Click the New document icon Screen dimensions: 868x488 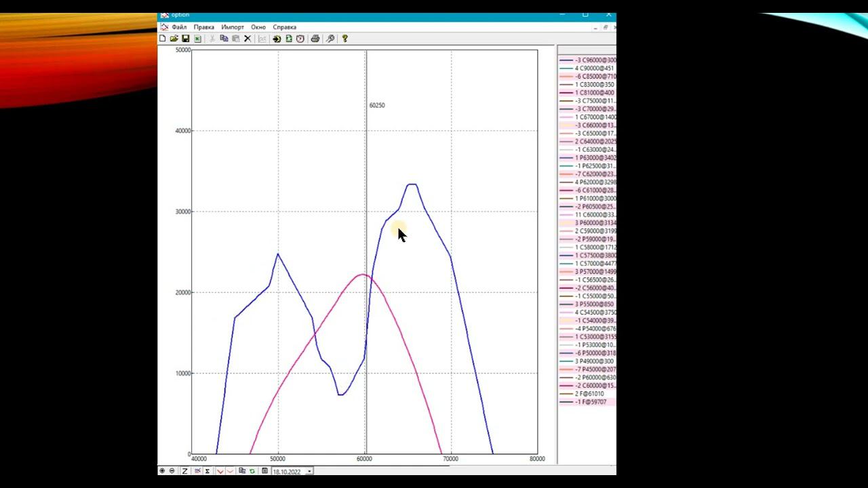coord(163,39)
